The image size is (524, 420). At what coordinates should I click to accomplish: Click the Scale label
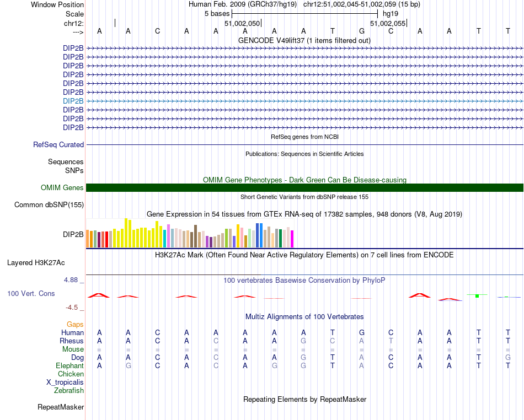tap(74, 14)
